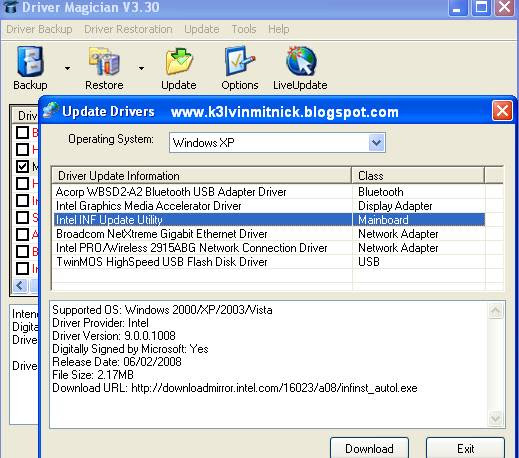Click the Download button
Viewport: 519px width, 458px height.
pyautogui.click(x=369, y=449)
